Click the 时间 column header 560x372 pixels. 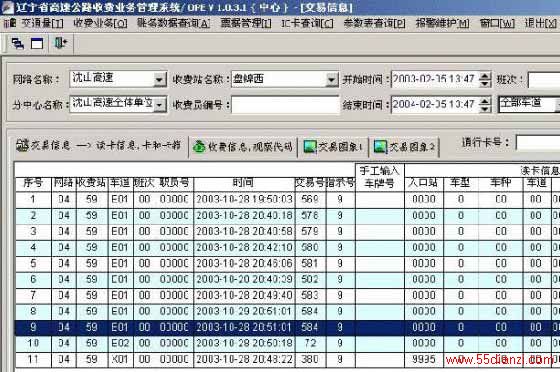click(x=244, y=183)
